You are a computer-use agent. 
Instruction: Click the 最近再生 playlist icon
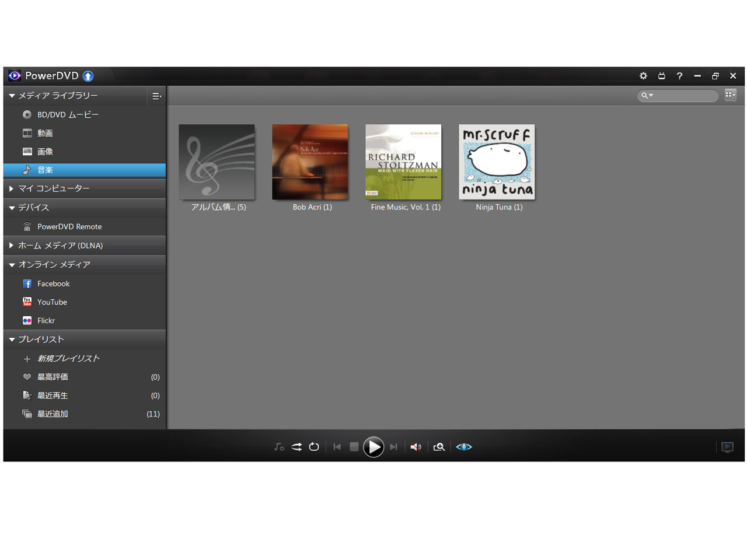tap(27, 395)
